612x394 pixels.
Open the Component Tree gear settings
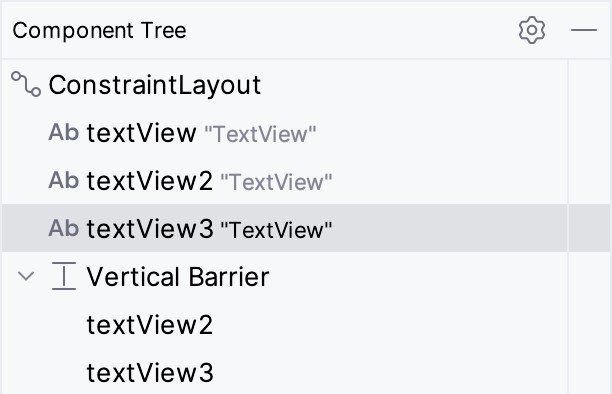point(532,30)
